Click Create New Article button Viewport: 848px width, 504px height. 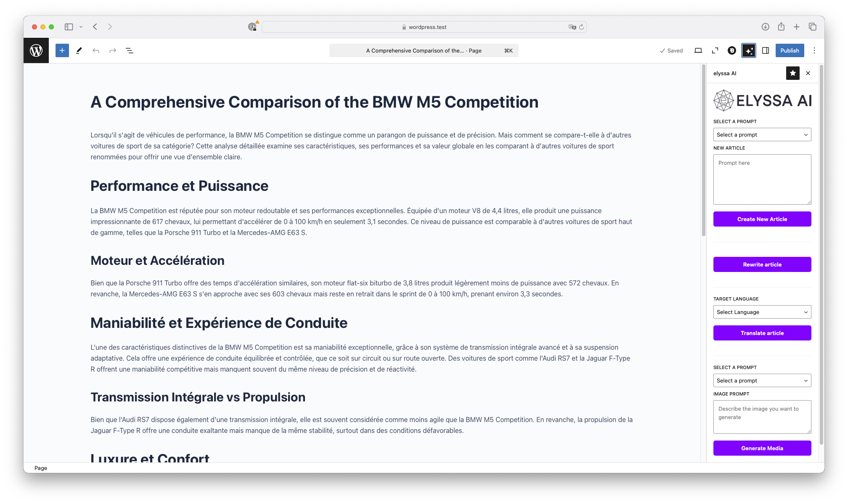pyautogui.click(x=762, y=219)
